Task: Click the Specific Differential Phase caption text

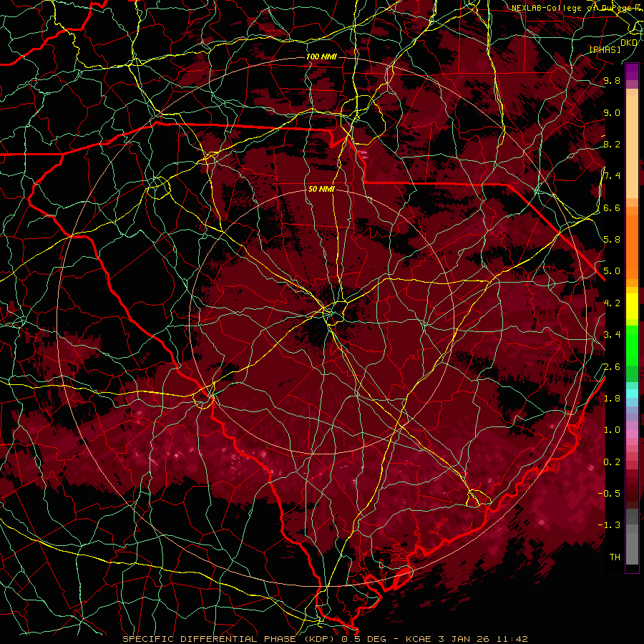Action: pos(325,639)
